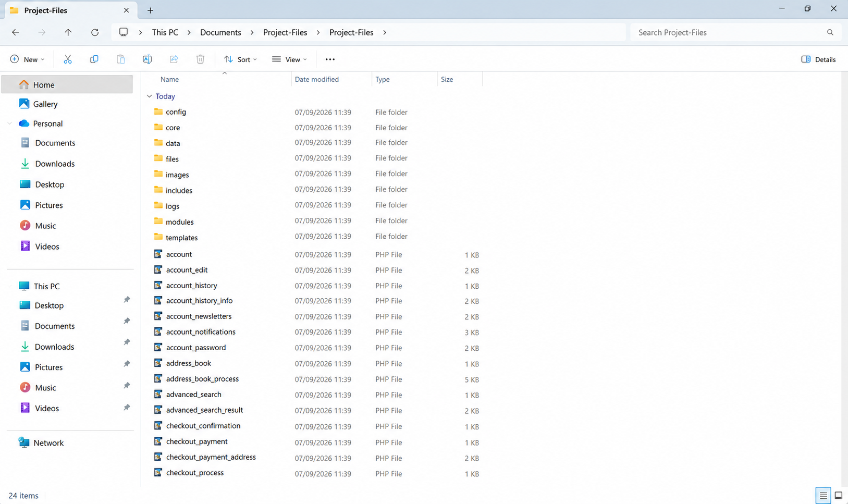Select the includes folder
This screenshot has width=848, height=504.
179,191
